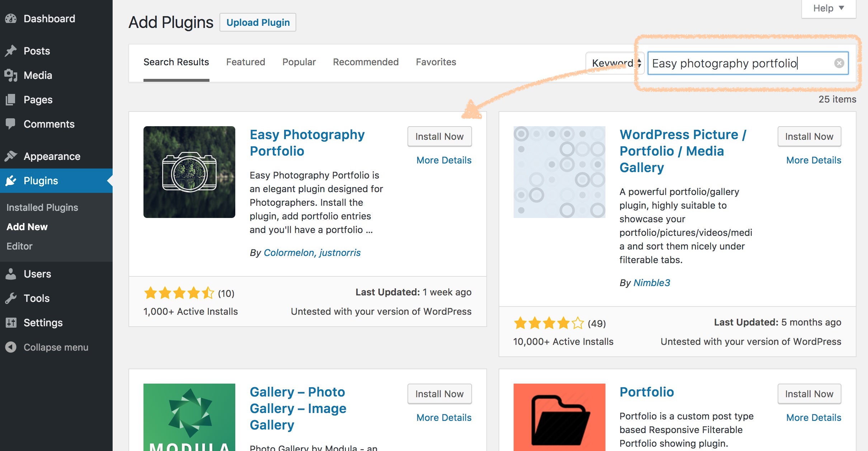Switch to the Popular tab
Screen dimensions: 868x451
[x=299, y=62]
